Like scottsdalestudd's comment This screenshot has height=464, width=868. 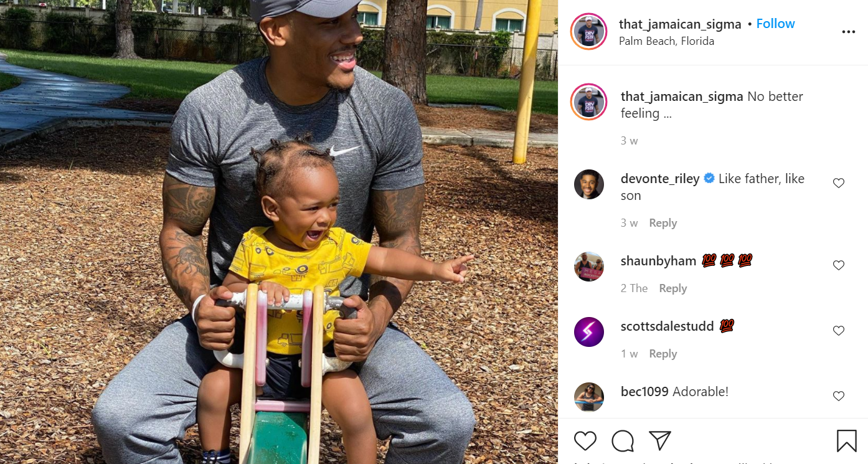[839, 331]
